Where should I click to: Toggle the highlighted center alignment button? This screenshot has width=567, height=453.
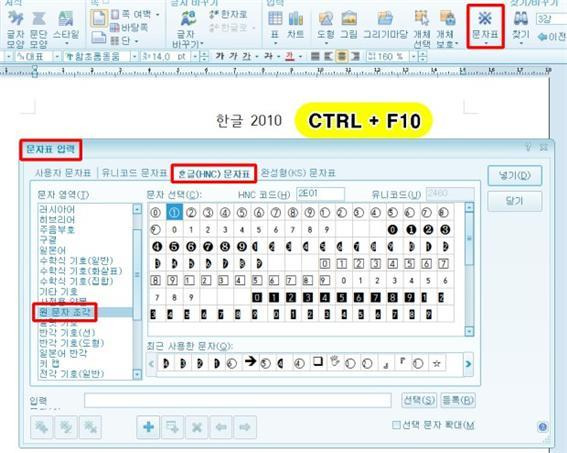(x=342, y=56)
